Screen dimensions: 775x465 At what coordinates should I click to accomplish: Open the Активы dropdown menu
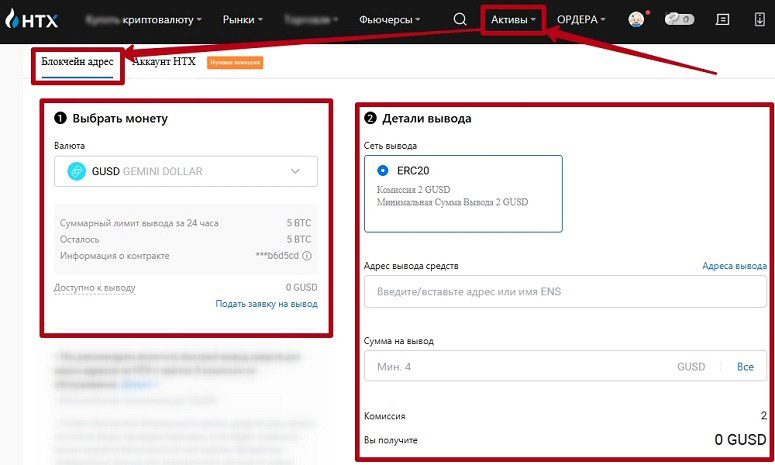pos(513,19)
